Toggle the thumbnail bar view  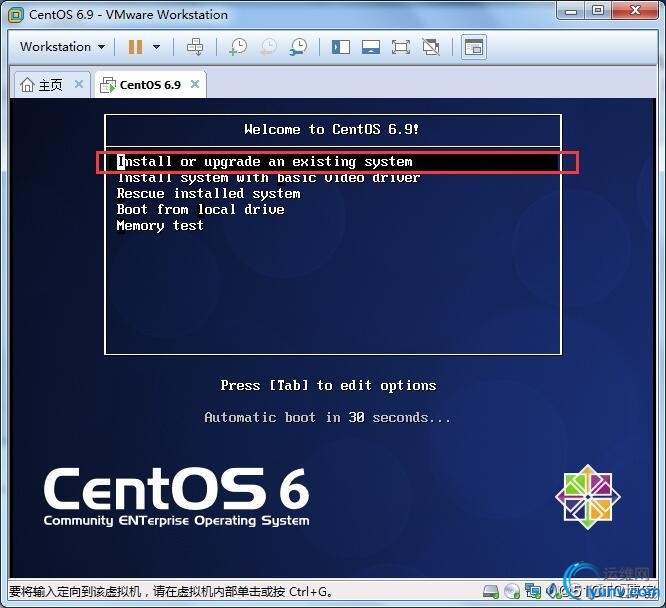point(371,47)
